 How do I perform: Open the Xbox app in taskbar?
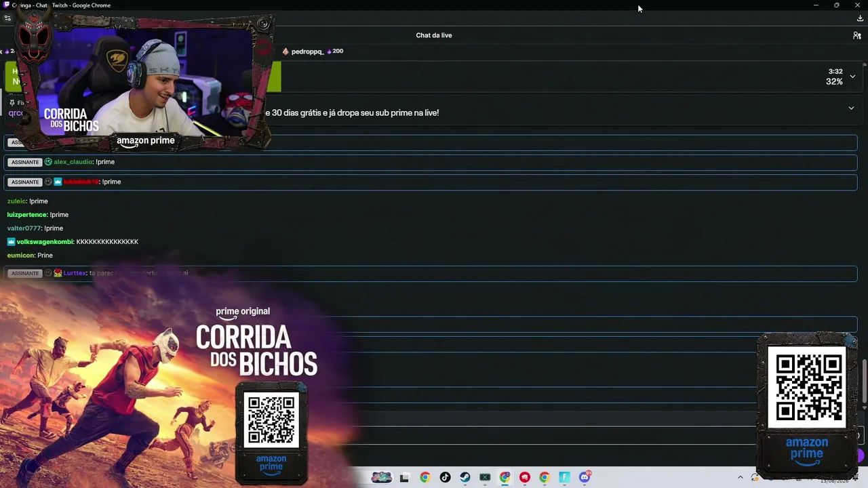485,477
